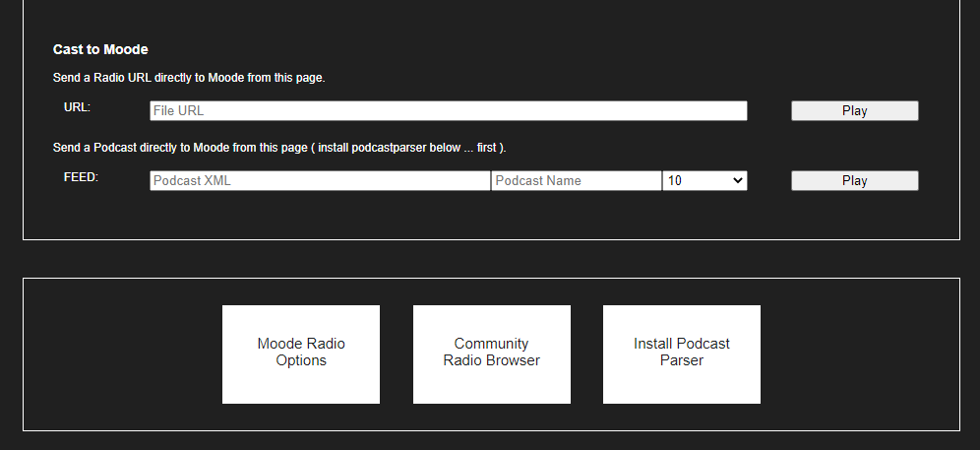Open Moode Radio Options tile
The image size is (980, 450).
click(x=301, y=354)
